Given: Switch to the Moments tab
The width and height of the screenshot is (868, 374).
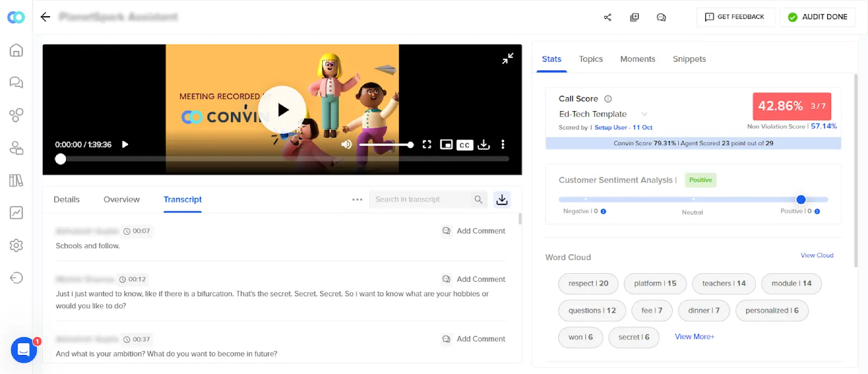Looking at the screenshot, I should click(x=638, y=59).
